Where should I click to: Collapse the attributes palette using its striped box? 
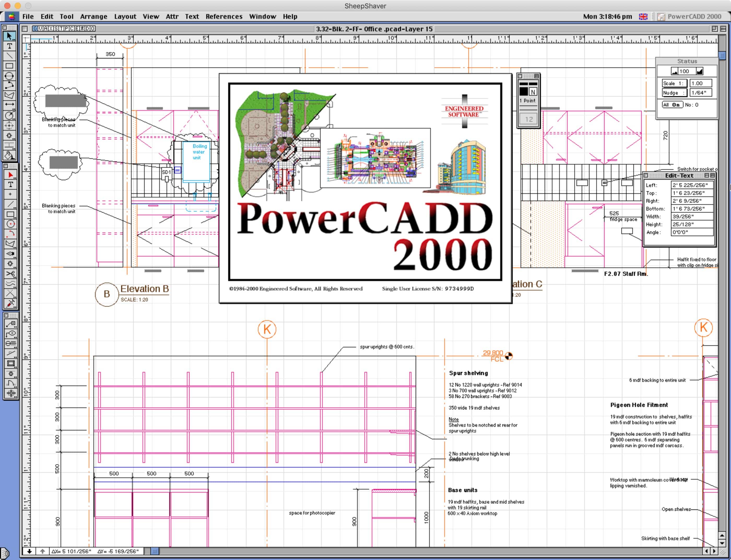coord(537,76)
